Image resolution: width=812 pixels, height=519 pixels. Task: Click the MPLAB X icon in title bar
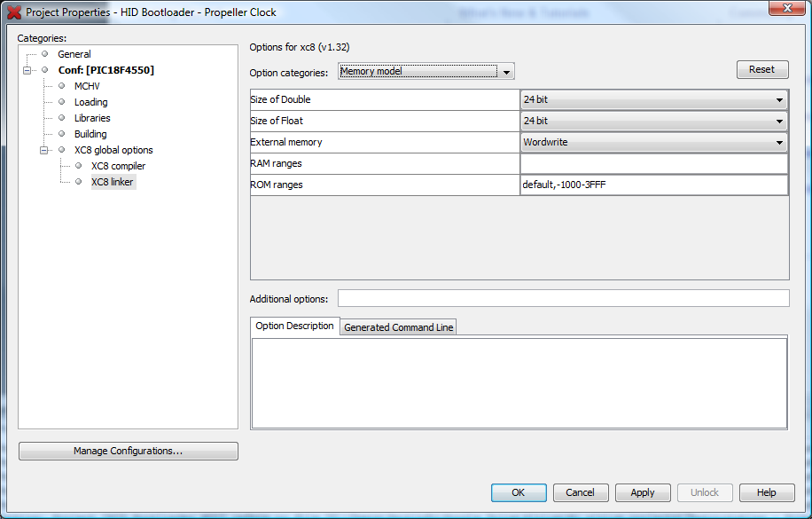coord(14,12)
